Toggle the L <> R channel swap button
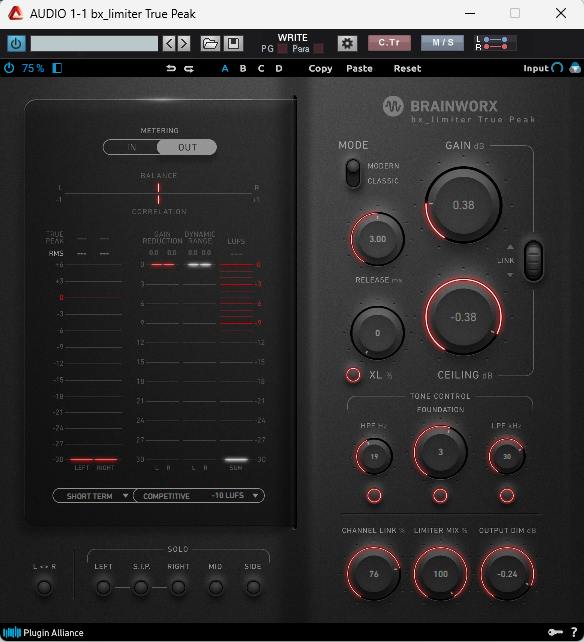This screenshot has width=584, height=642. (x=44, y=588)
